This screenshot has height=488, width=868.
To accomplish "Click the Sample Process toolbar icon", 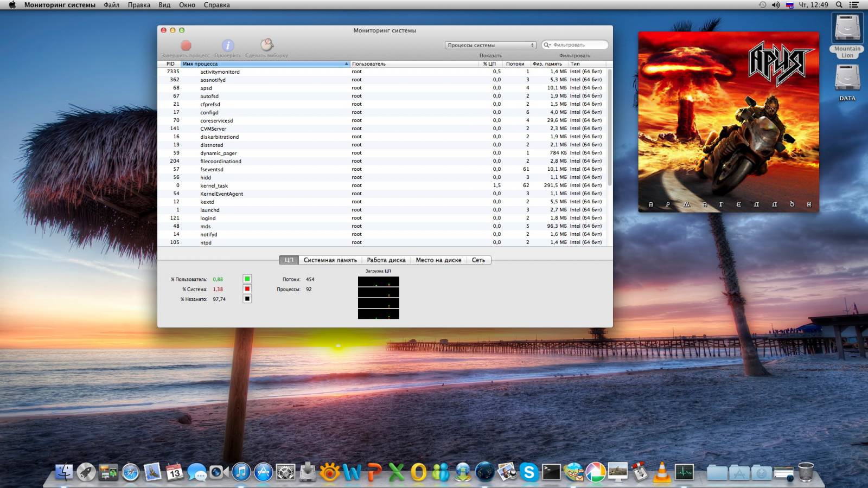I will pos(266,45).
